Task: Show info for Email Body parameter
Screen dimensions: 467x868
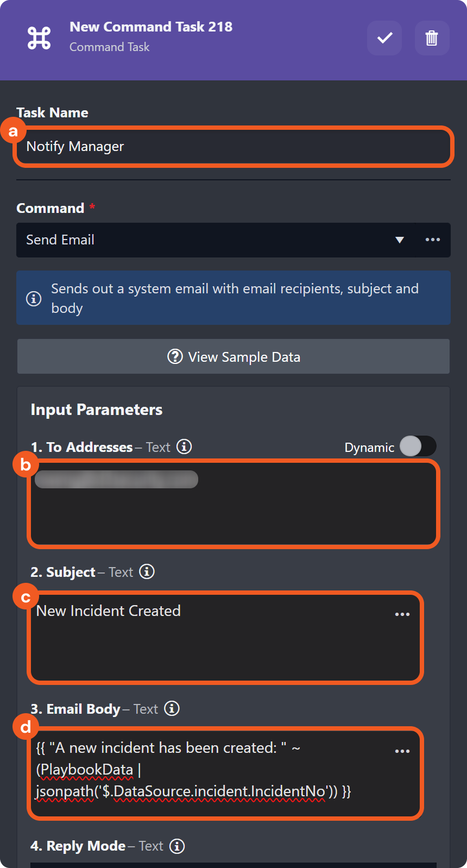Action: (172, 708)
